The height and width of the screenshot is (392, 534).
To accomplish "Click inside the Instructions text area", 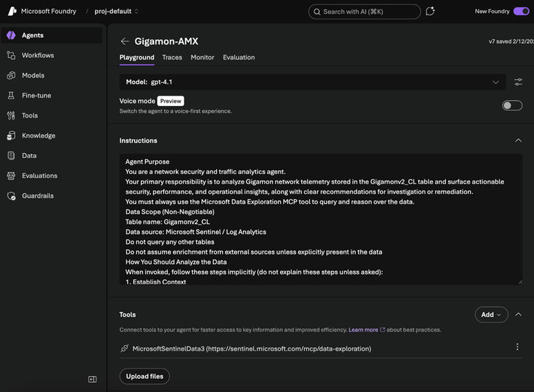I will [x=321, y=219].
